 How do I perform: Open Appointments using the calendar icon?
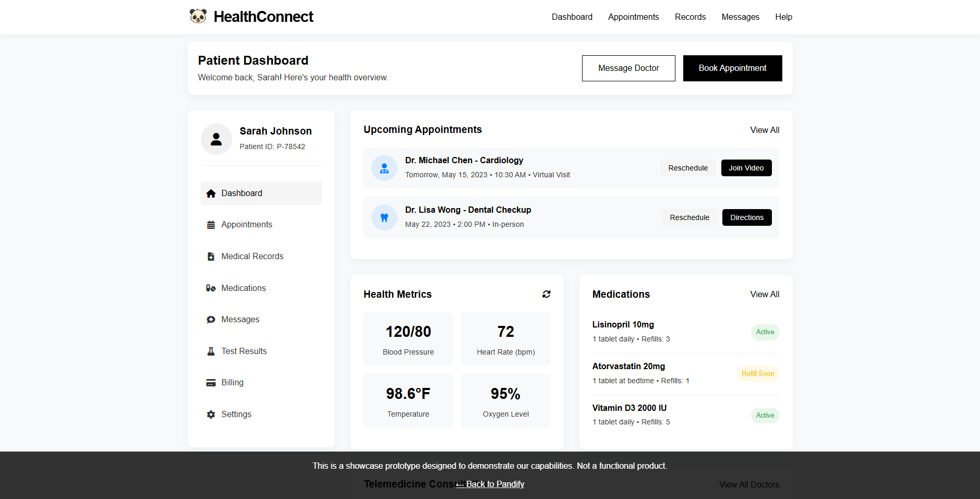[211, 224]
